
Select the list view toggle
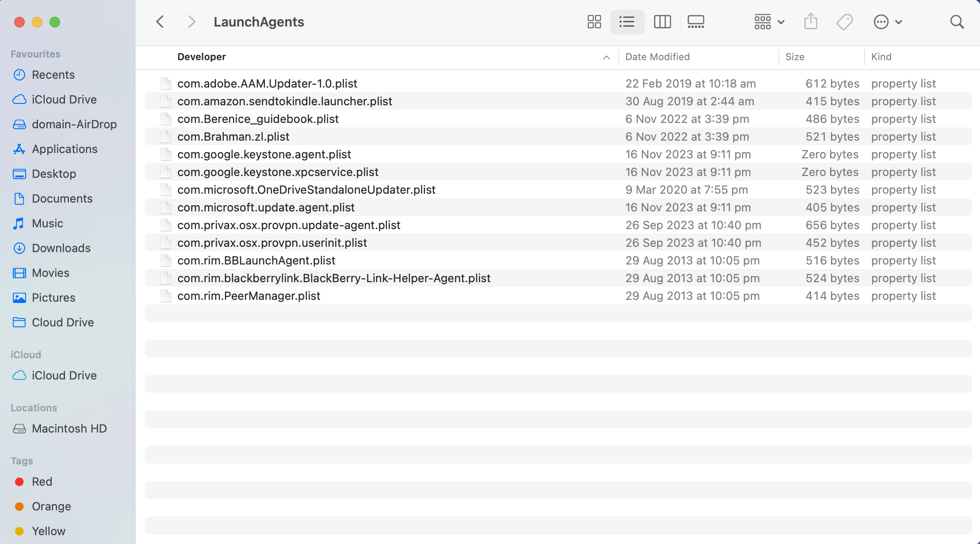(627, 22)
